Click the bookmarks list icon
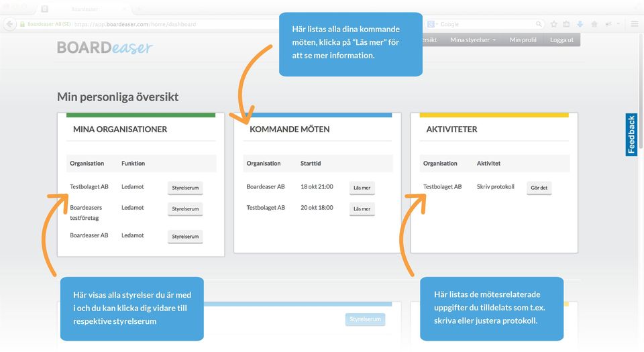644x352 pixels. [566, 24]
